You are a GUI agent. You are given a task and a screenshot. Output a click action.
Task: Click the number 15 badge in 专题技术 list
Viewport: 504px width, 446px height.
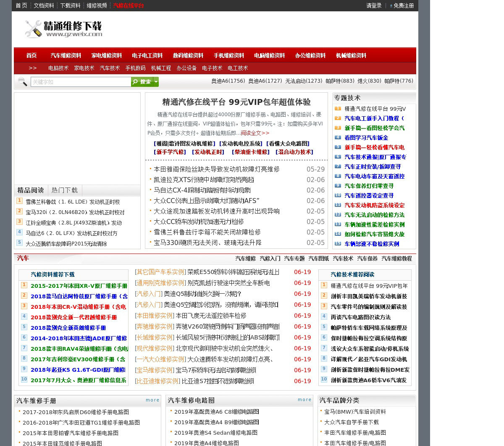click(x=338, y=244)
